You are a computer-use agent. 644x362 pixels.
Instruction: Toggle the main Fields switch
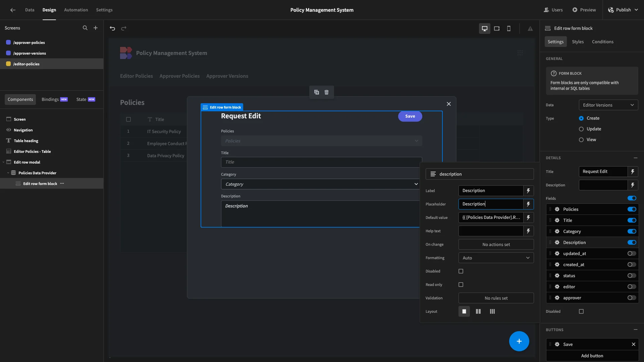[632, 198]
